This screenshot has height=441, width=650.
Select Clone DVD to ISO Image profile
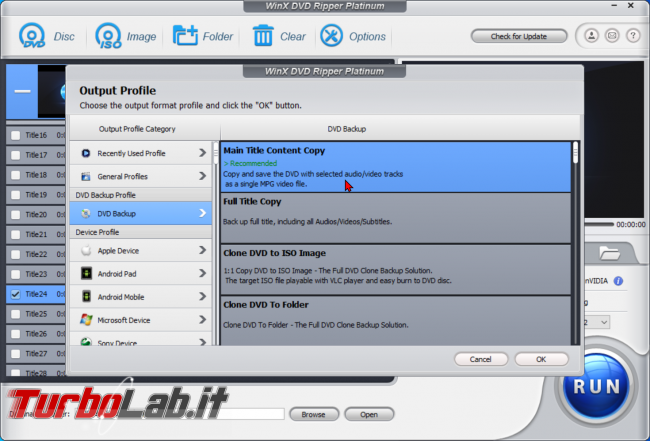click(x=395, y=269)
